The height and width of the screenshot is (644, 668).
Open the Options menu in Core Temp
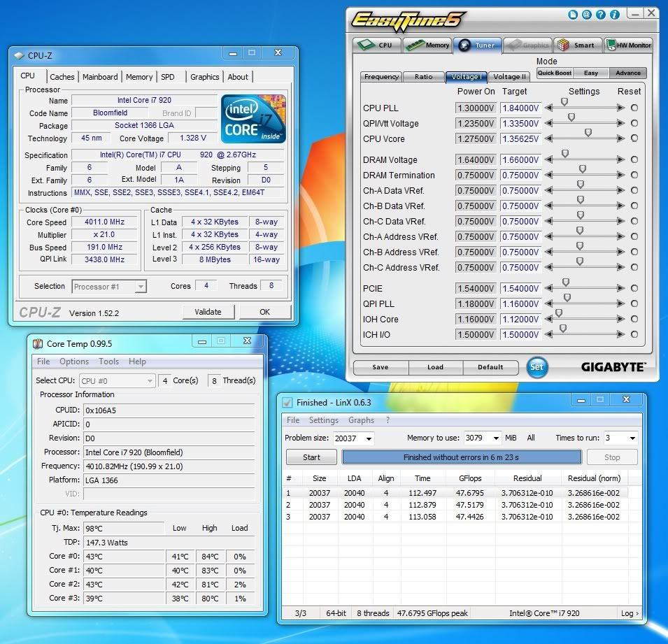pos(74,362)
